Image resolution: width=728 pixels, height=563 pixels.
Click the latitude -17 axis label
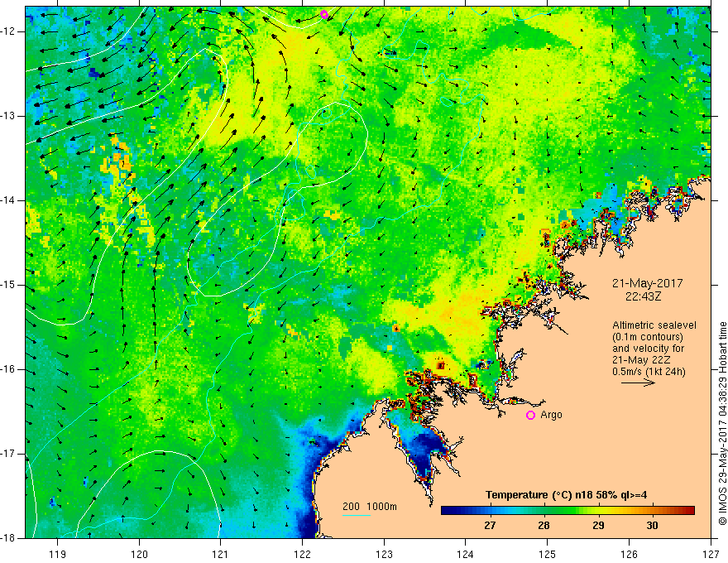9,454
